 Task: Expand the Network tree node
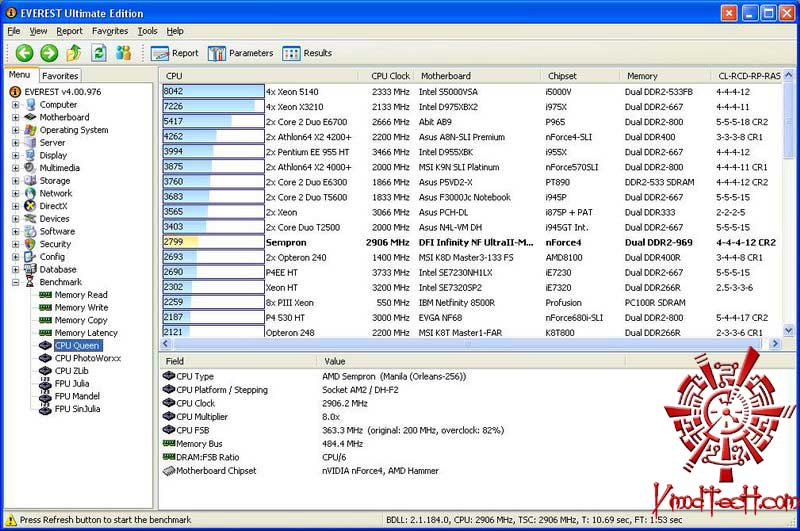[x=15, y=193]
